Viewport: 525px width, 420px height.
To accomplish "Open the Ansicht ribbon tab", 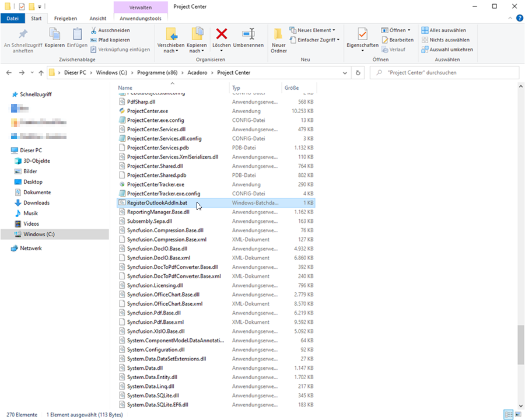I will point(98,18).
